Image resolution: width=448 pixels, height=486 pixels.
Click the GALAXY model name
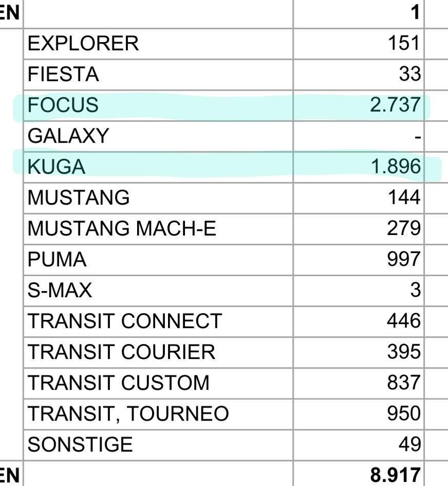click(x=68, y=136)
